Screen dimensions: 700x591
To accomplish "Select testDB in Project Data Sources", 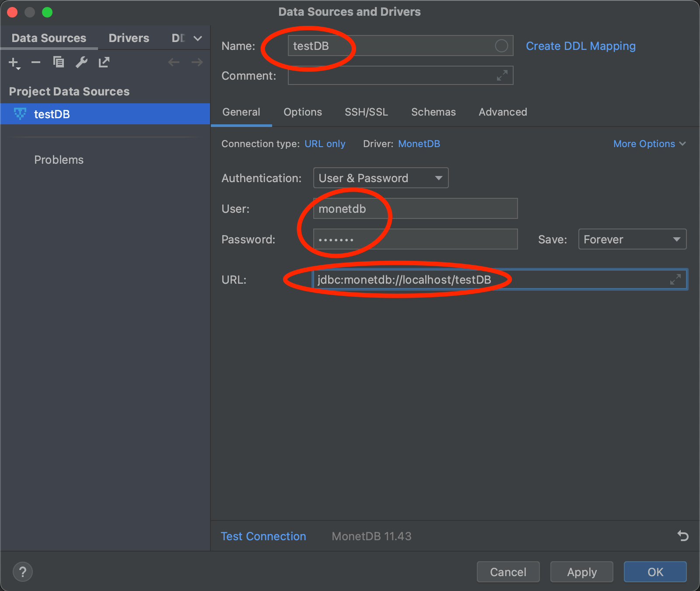I will pos(52,114).
